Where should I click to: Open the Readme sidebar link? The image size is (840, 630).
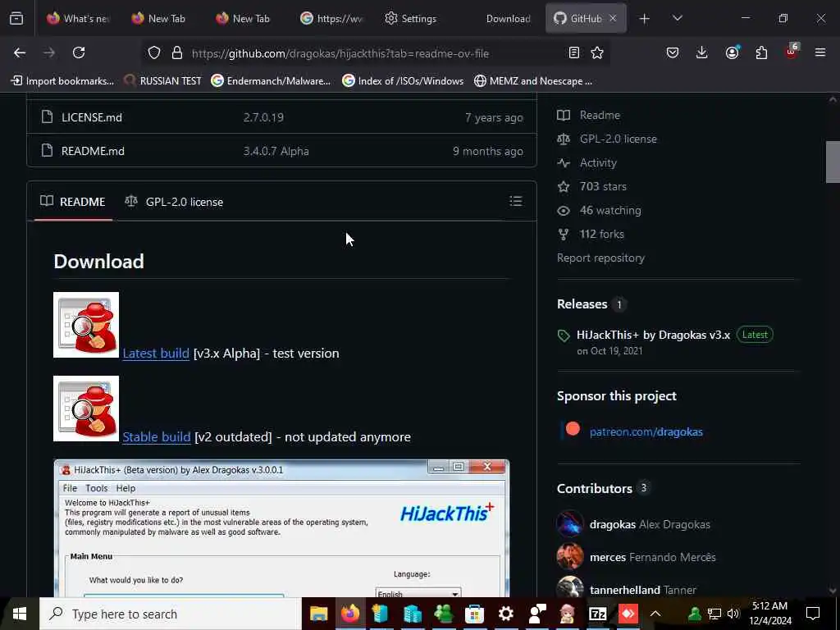(x=600, y=115)
